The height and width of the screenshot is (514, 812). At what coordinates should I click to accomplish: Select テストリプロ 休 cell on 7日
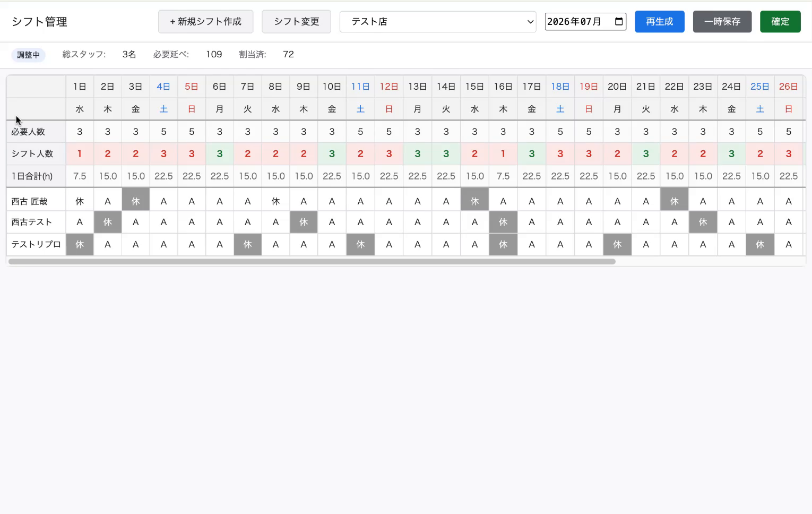pos(247,244)
